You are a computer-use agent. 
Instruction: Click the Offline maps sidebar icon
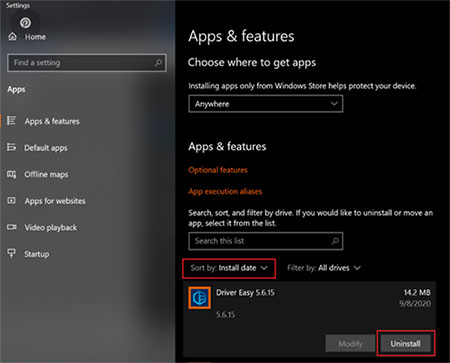pos(12,174)
